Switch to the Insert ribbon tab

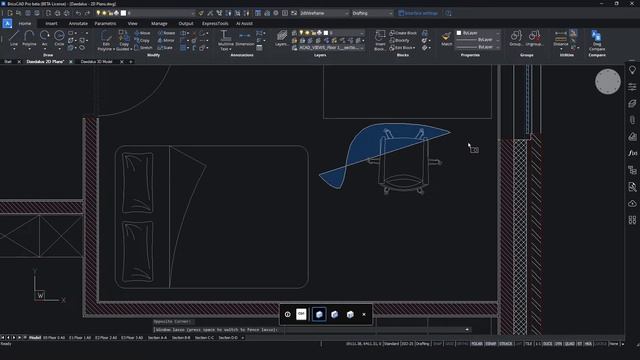tap(51, 24)
